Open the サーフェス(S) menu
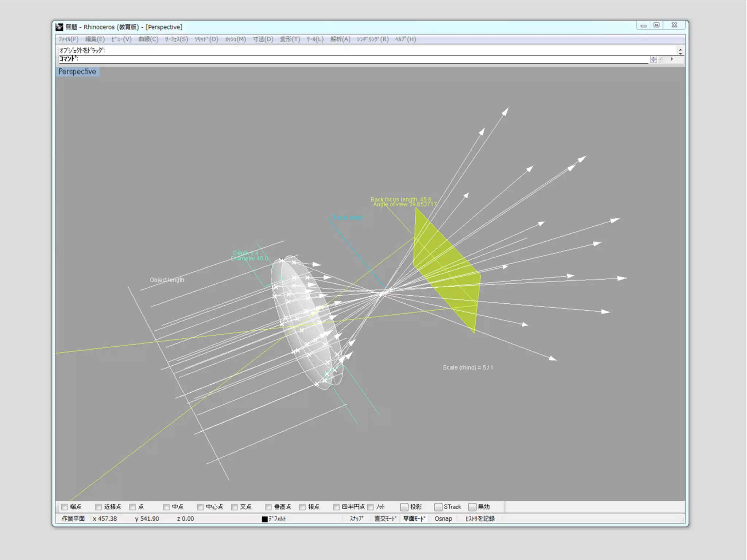 pyautogui.click(x=176, y=39)
